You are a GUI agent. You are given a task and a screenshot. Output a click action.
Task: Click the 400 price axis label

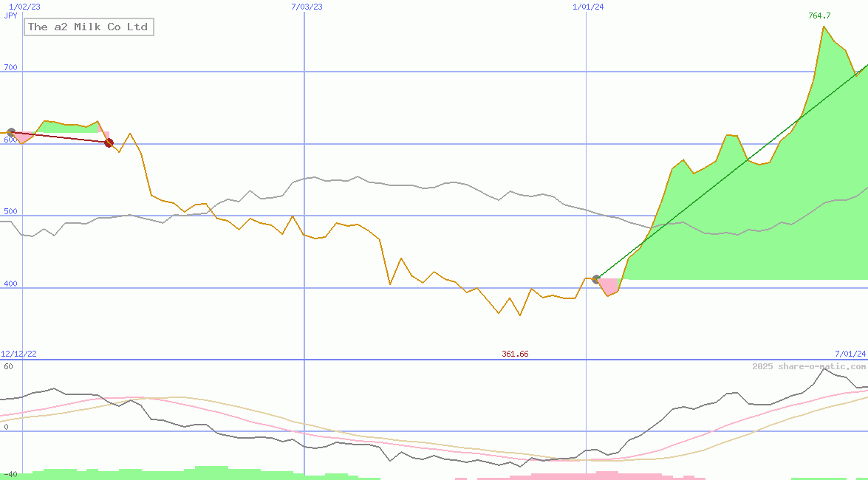tap(10, 284)
